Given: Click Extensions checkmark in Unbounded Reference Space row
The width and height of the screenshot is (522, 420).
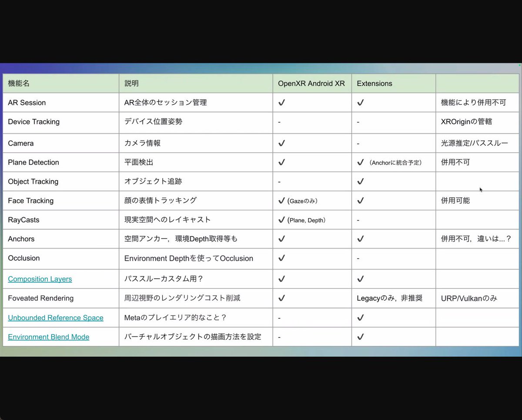Looking at the screenshot, I should click(360, 317).
